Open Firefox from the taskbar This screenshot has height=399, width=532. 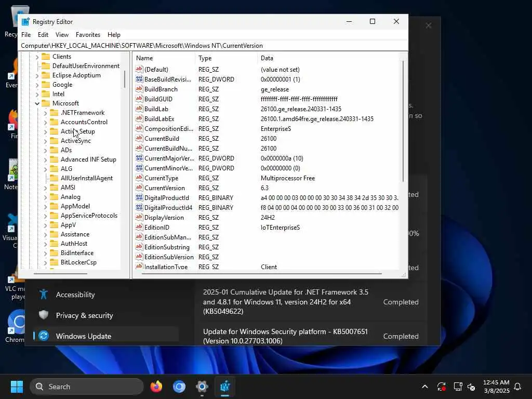coord(156,387)
